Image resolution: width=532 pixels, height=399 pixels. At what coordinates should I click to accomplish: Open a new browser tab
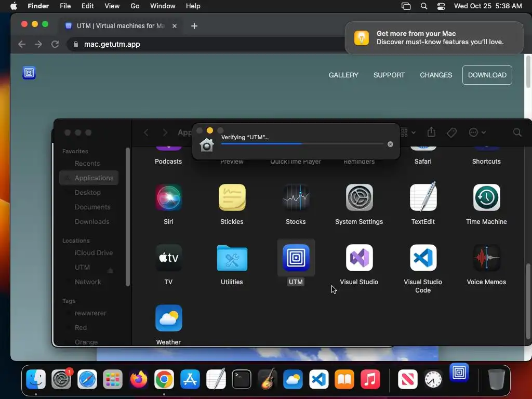(194, 26)
